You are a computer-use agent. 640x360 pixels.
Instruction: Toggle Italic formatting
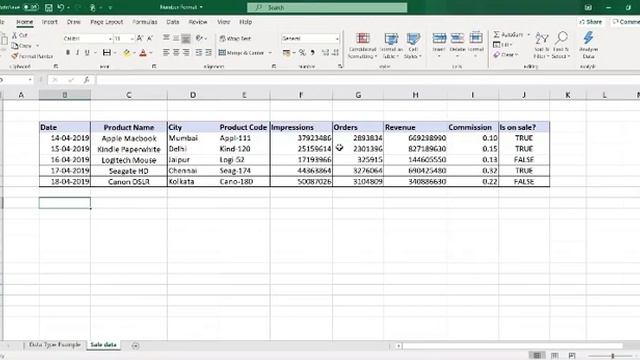pos(77,53)
